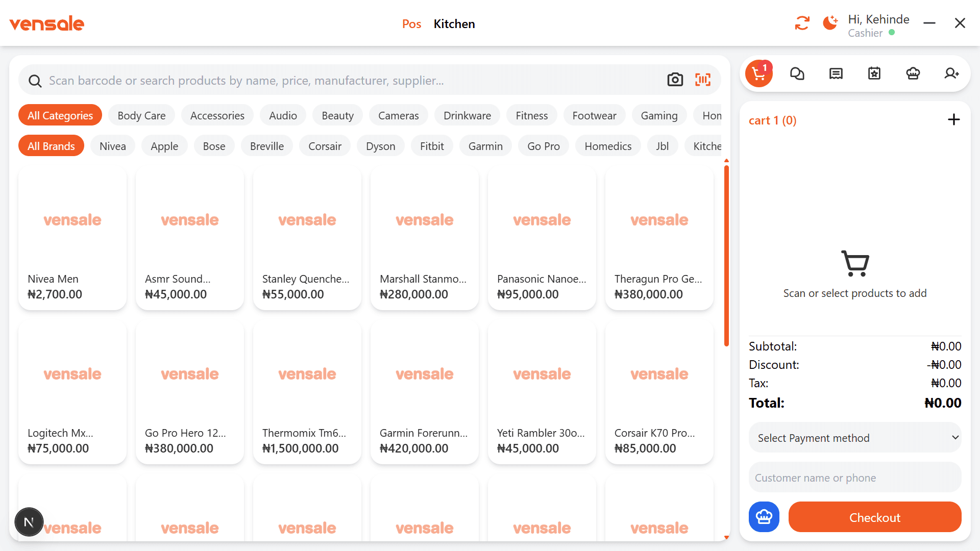The image size is (980, 551).
Task: Click the scrollbar down arrow
Action: pyautogui.click(x=726, y=537)
